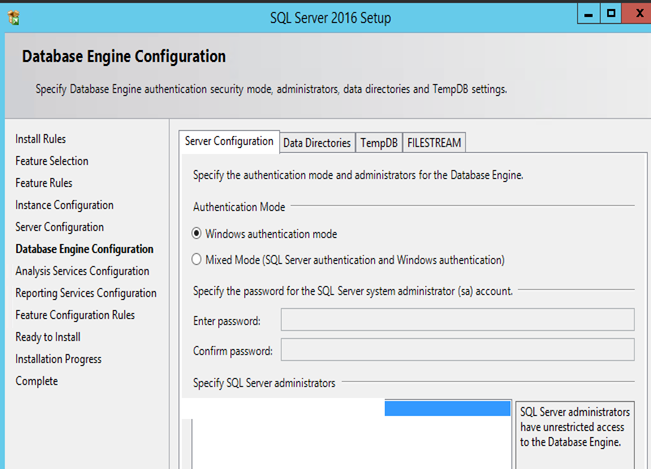
Task: Switch to the Server Configuration tab
Action: tap(229, 142)
